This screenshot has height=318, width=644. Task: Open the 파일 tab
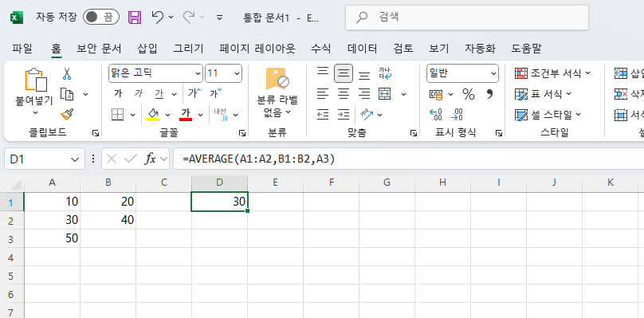[x=22, y=49]
